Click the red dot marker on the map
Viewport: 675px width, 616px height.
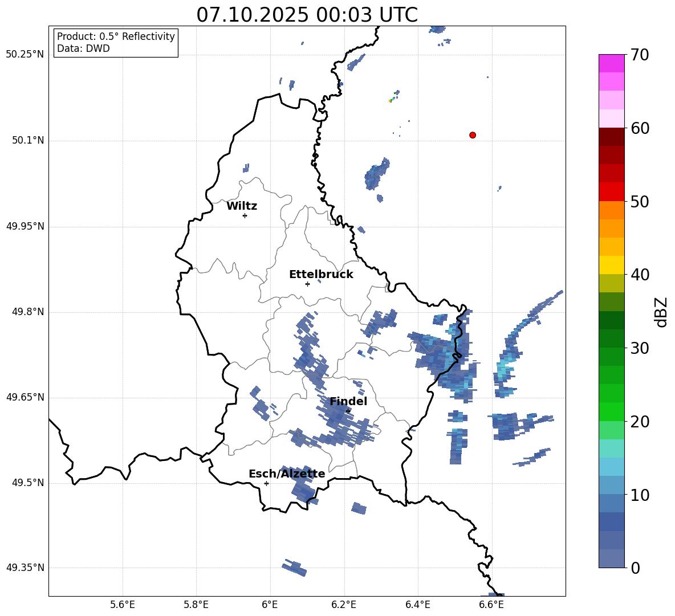473,135
